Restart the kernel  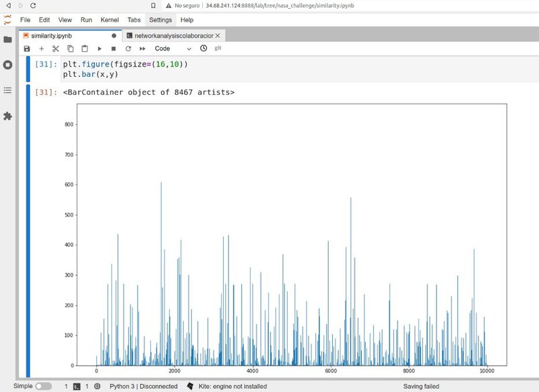pos(128,48)
